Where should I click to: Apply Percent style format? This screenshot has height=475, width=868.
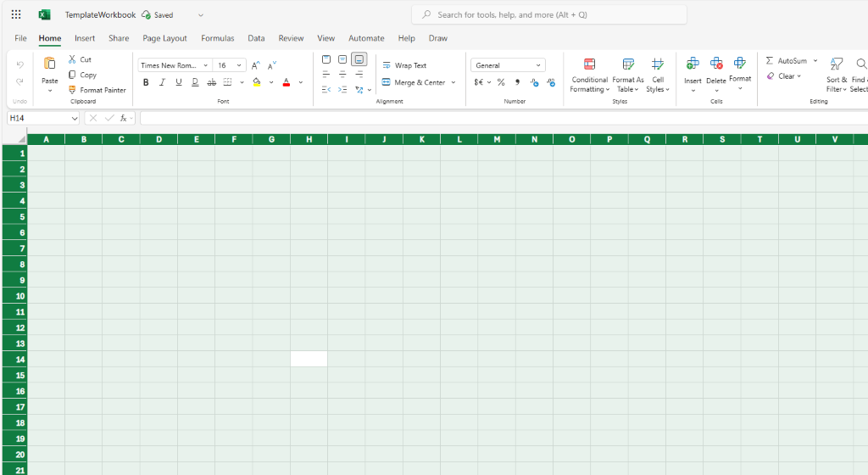click(501, 82)
